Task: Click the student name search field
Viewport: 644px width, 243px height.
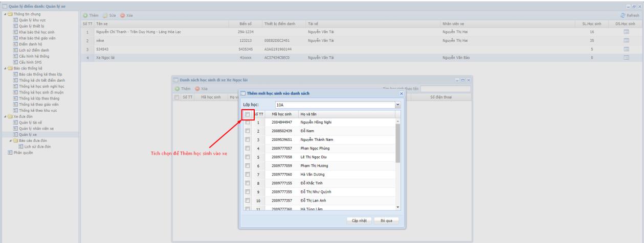Action: click(x=445, y=89)
